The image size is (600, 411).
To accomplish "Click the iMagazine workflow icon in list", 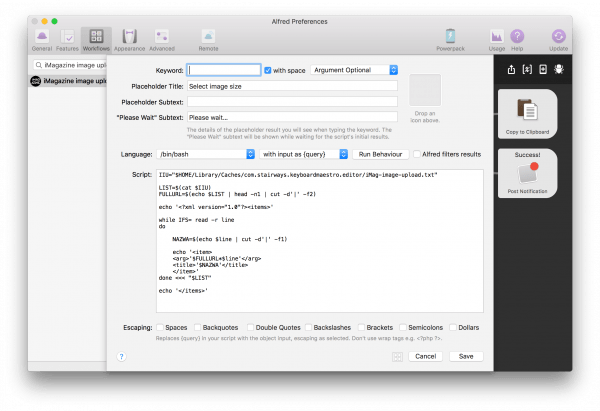I will coord(36,81).
